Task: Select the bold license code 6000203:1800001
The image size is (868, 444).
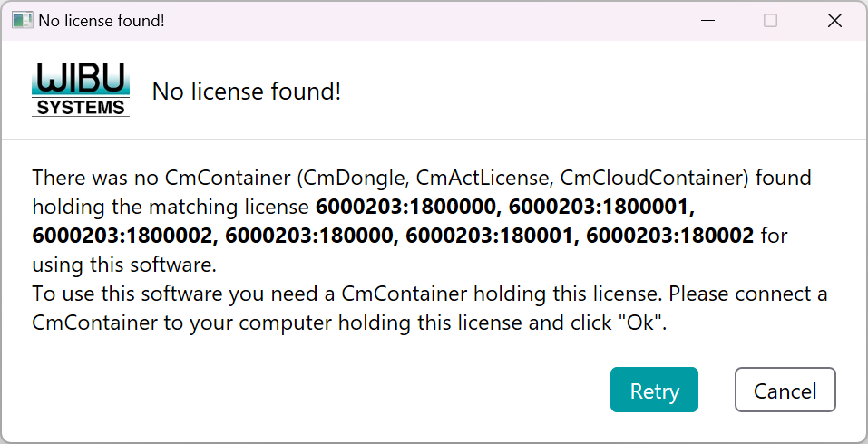Action: coord(600,207)
